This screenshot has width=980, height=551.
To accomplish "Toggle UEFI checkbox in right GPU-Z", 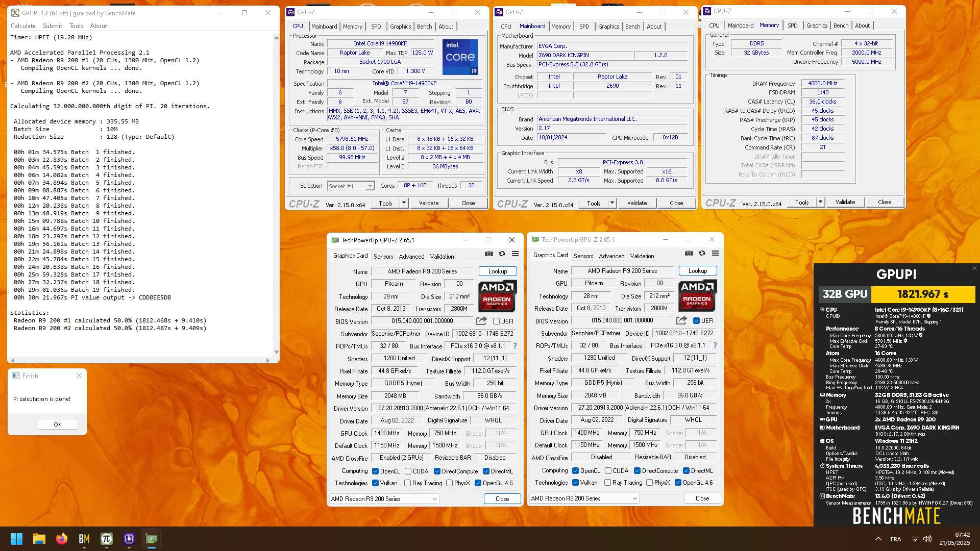I will point(696,321).
